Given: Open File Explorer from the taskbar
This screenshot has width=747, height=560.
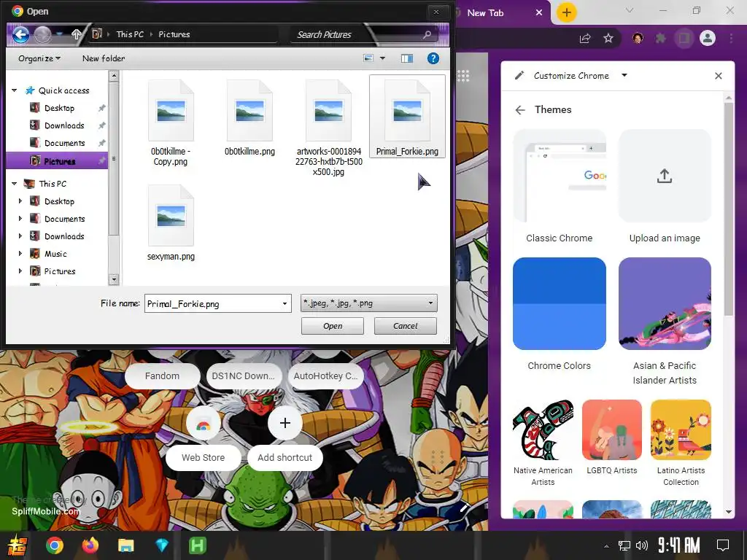Looking at the screenshot, I should point(126,545).
